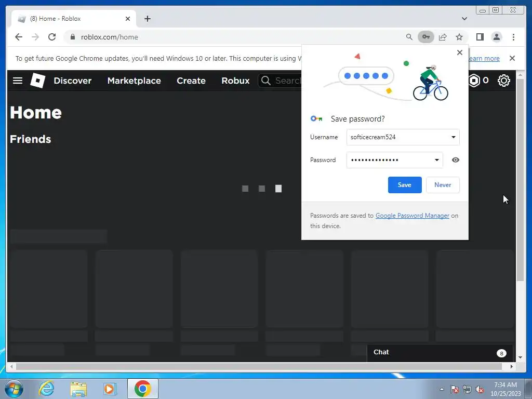
Task: Click the Roblox search field
Action: click(280, 81)
